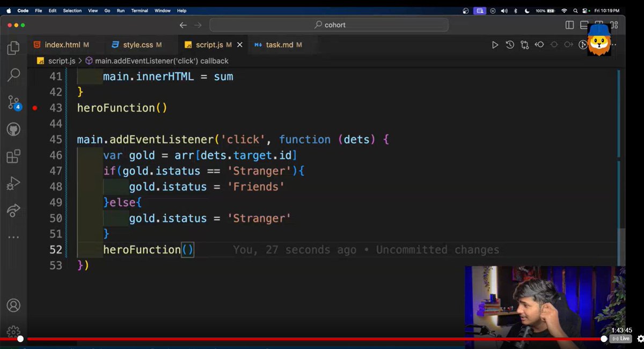Select the Extensions icon in the activity bar
644x349 pixels.
click(13, 156)
